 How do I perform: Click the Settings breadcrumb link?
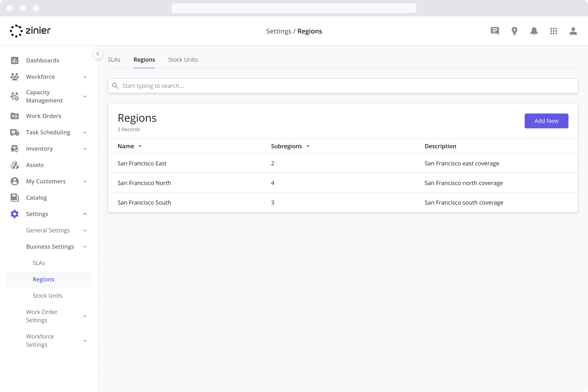click(279, 31)
